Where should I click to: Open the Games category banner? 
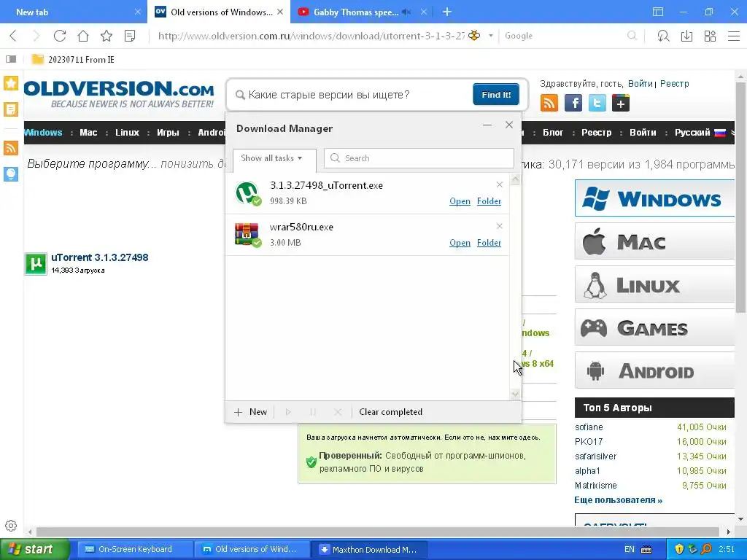pyautogui.click(x=654, y=327)
